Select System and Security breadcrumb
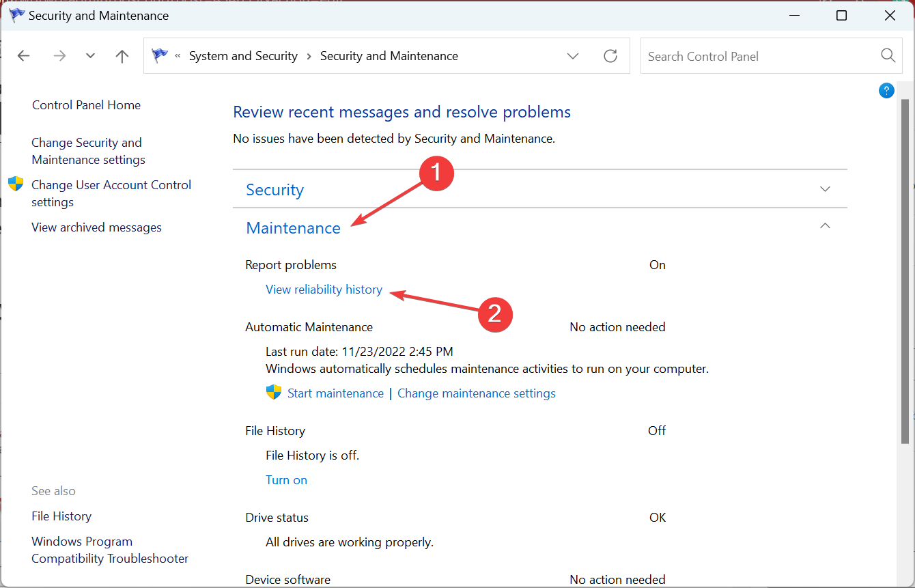The image size is (915, 588). pos(243,56)
